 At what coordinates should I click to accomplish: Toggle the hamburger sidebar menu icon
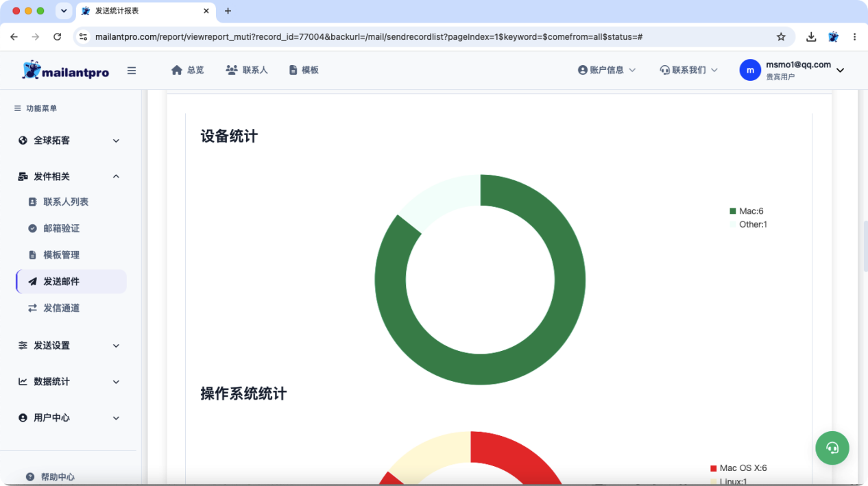132,70
